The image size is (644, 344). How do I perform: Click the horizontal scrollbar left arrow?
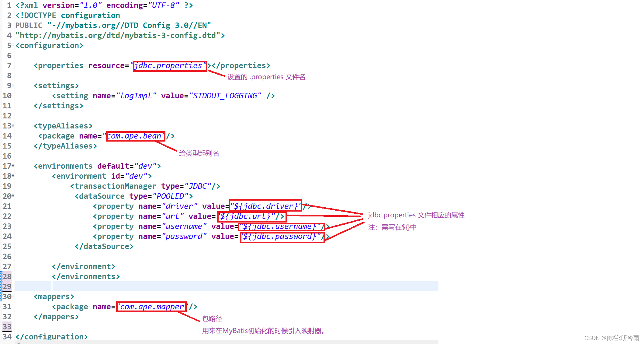[18, 342]
